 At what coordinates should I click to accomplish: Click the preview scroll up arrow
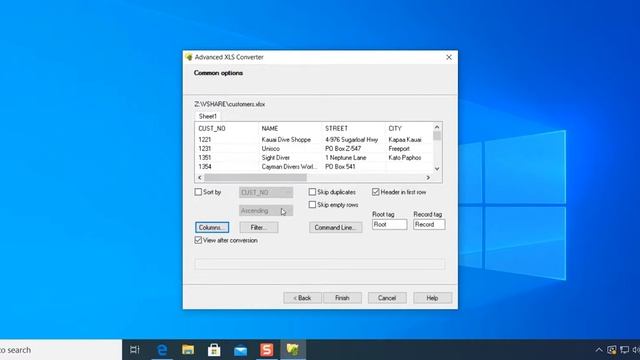coord(437,127)
